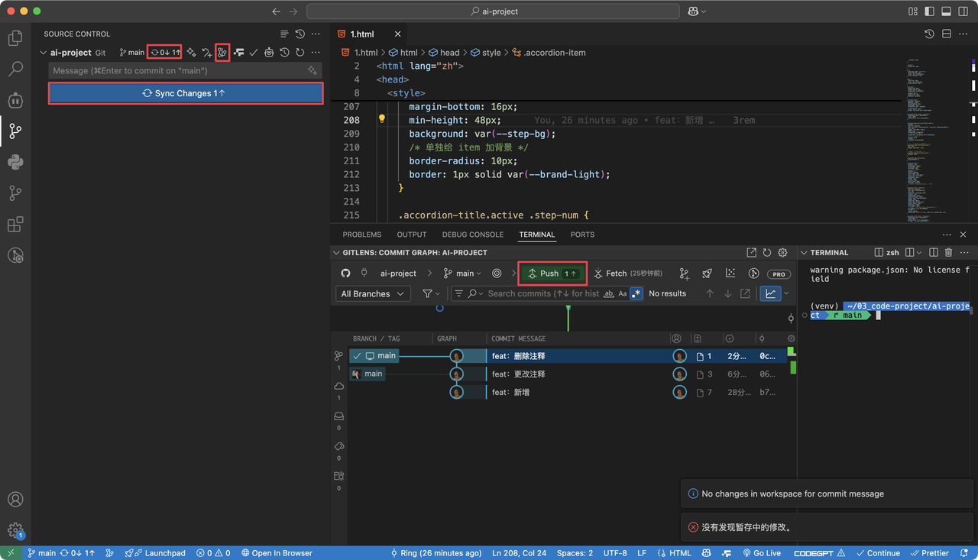Viewport: 978px width, 560px height.
Task: Open the Commit Graph in a new window
Action: pyautogui.click(x=751, y=253)
